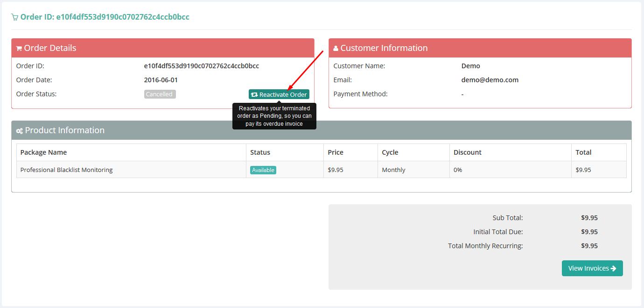Viewport: 644px width, 308px height.
Task: Click the Order ID label in Order Details panel
Action: [30, 66]
